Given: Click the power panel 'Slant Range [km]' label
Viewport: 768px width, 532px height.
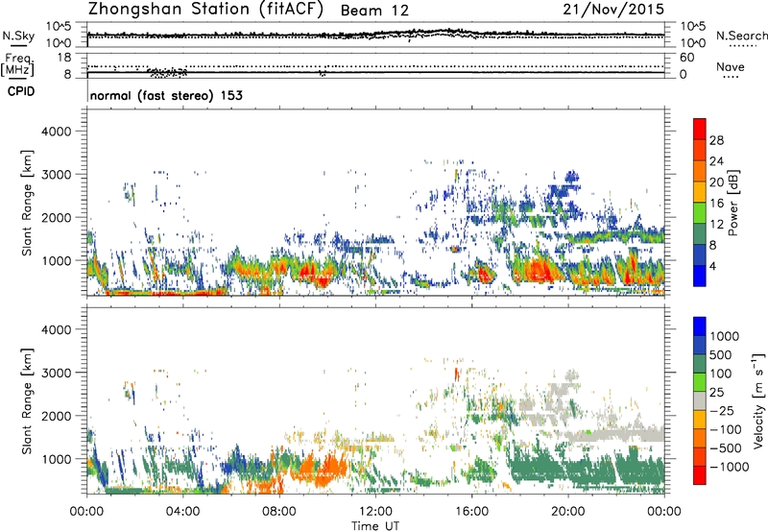Looking at the screenshot, I should (x=27, y=203).
